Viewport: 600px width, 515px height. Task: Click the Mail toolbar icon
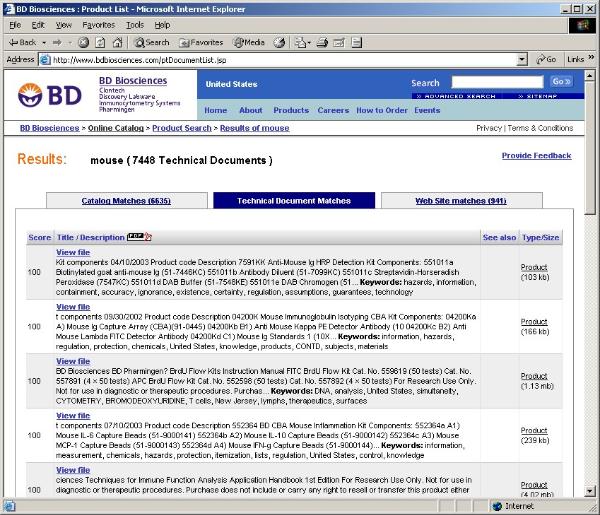pyautogui.click(x=302, y=42)
